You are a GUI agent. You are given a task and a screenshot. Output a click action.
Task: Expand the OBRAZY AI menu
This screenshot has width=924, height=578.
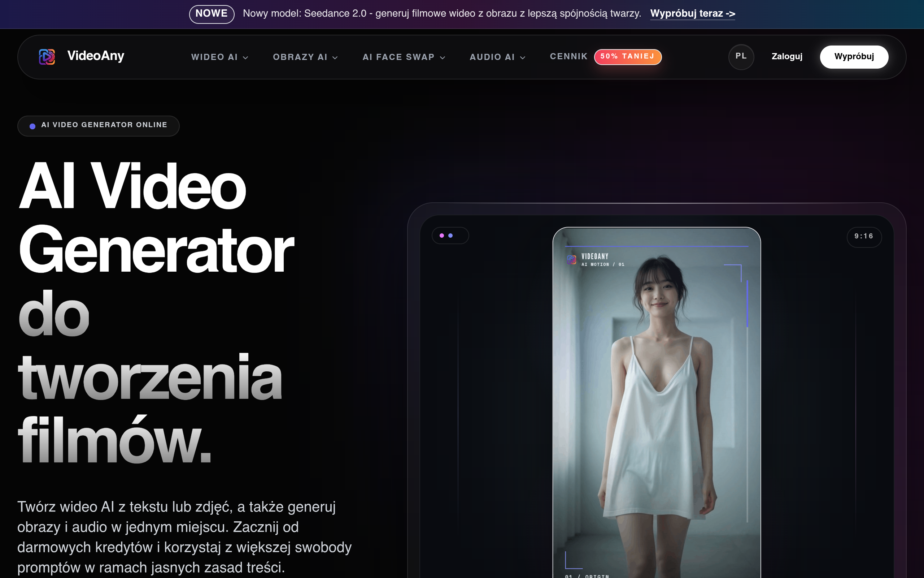(x=305, y=57)
